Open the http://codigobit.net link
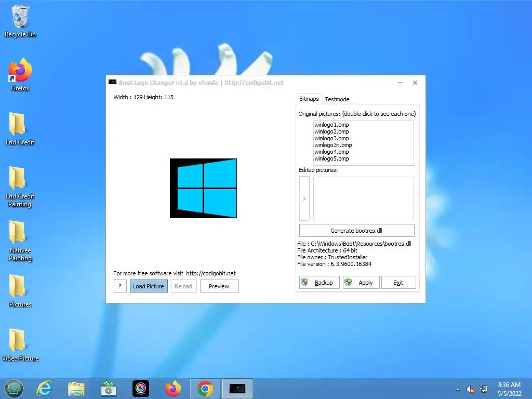The image size is (532, 399). click(x=211, y=273)
